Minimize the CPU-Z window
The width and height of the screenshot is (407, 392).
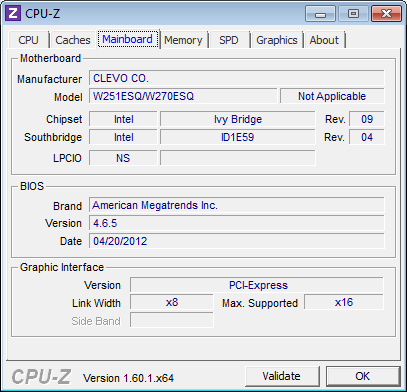321,14
